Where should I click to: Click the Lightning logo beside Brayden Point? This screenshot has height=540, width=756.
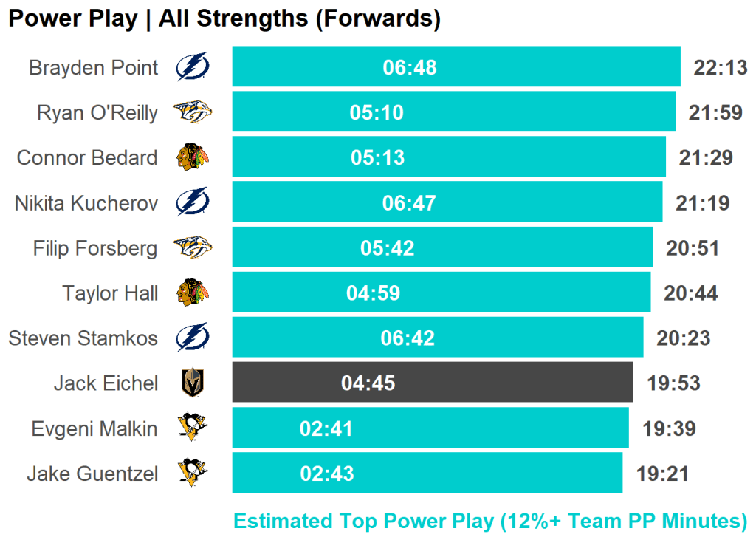tap(192, 68)
